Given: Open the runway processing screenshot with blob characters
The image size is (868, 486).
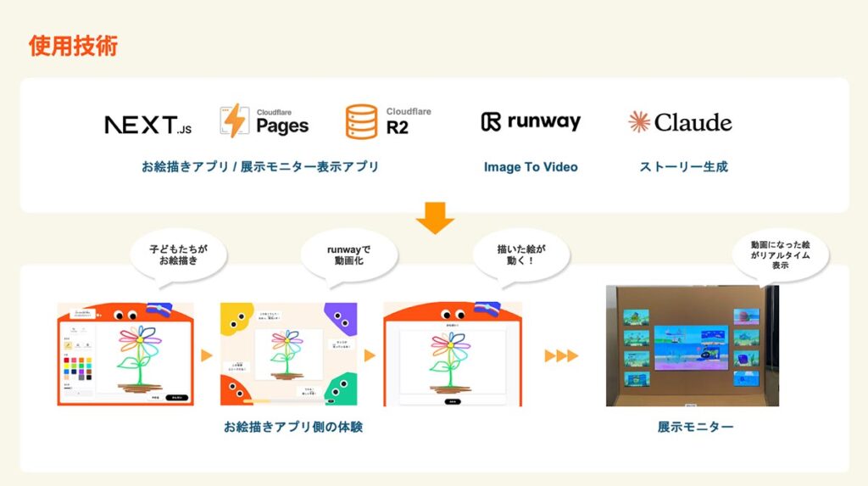Looking at the screenshot, I should tap(289, 354).
